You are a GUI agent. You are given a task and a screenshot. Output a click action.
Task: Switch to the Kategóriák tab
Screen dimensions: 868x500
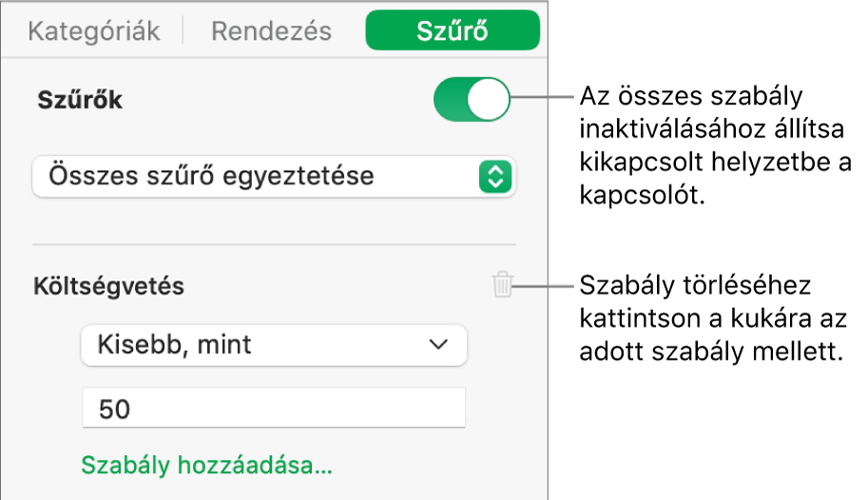click(93, 31)
